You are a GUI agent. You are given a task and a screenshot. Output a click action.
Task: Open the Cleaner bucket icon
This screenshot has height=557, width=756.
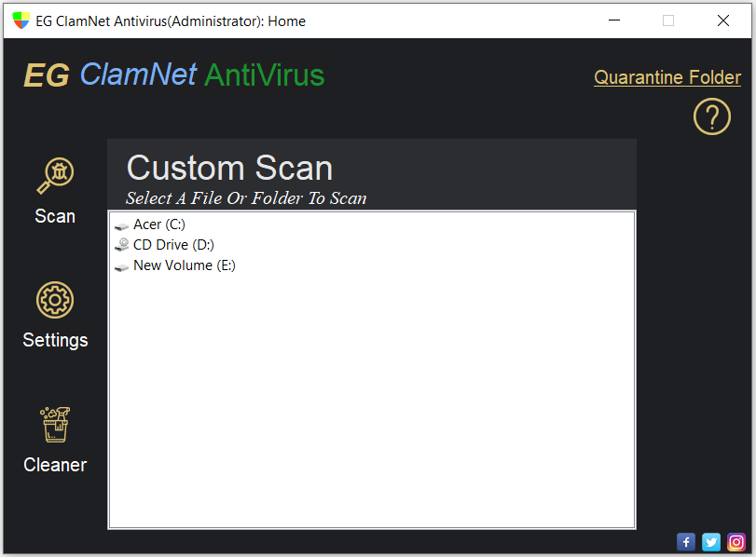point(55,425)
